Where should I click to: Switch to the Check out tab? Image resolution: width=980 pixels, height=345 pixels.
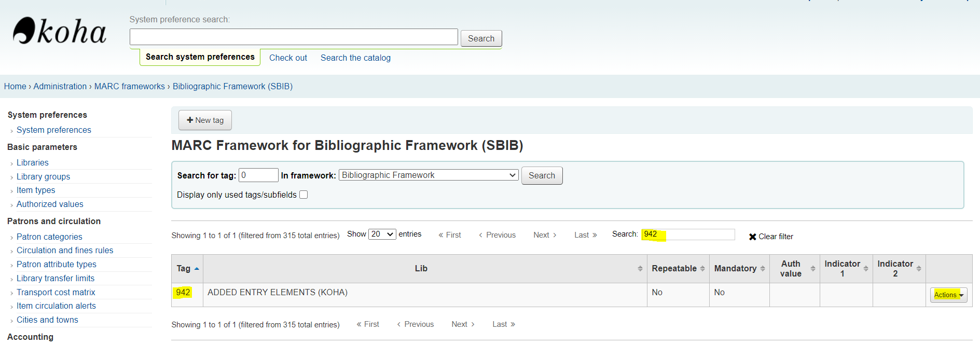click(288, 58)
